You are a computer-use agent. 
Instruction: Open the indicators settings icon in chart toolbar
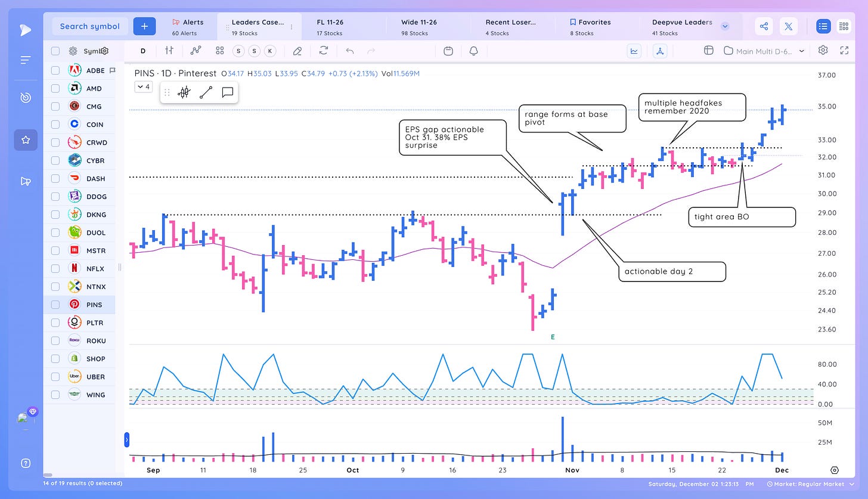point(169,51)
